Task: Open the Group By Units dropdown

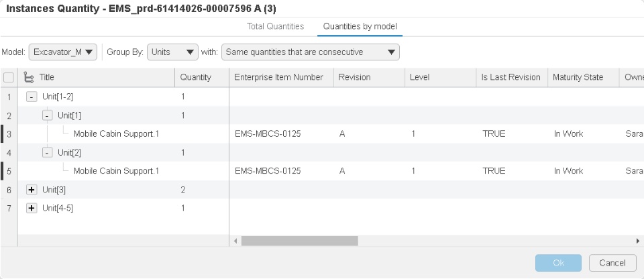Action: [172, 52]
